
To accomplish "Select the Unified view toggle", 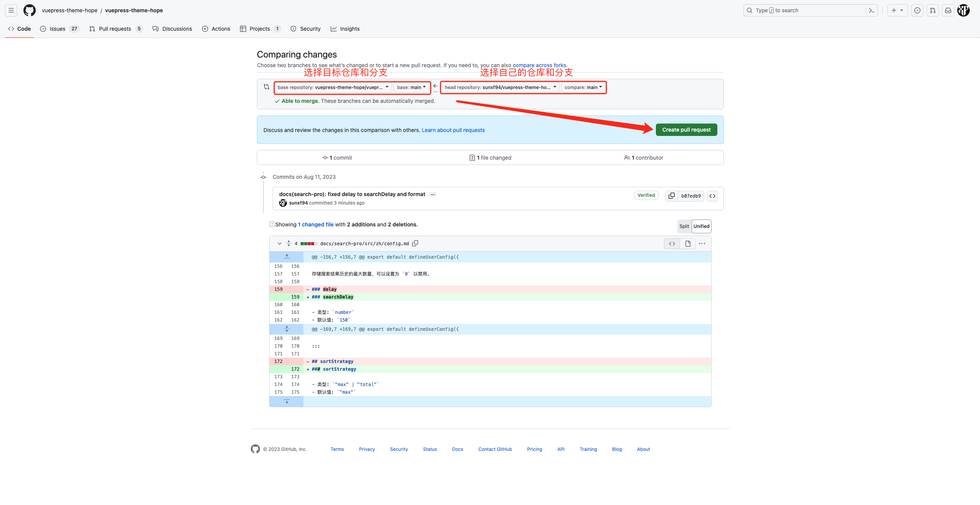I will (x=701, y=226).
